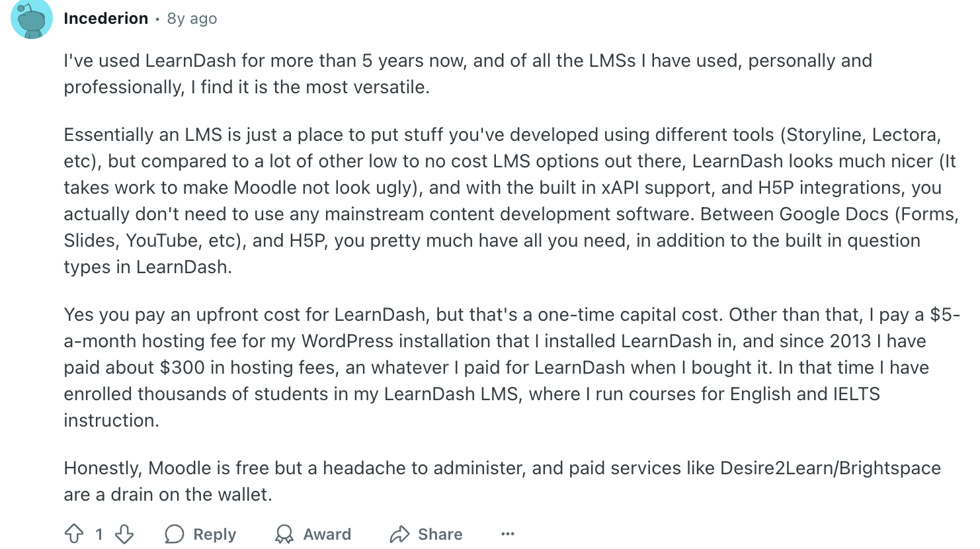The height and width of the screenshot is (549, 980).
Task: Open the Incederion username profile link
Action: pyautogui.click(x=106, y=19)
